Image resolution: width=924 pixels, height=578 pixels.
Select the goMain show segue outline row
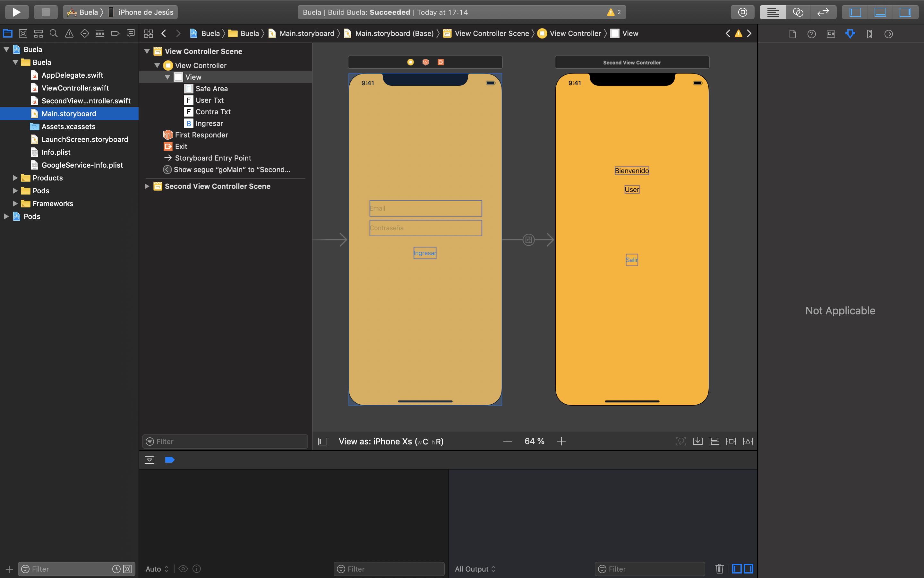point(232,169)
